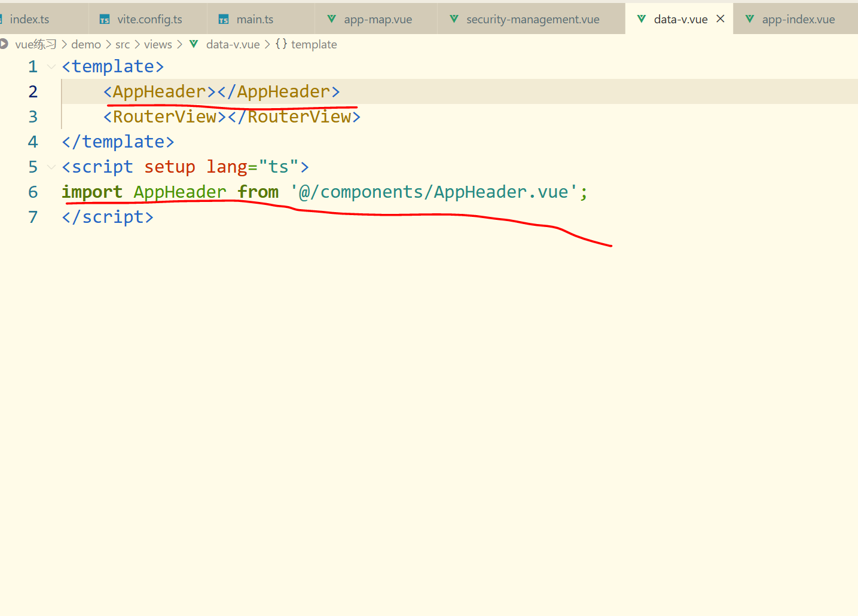The width and height of the screenshot is (858, 616).
Task: Click the Vue icon on data-v.vue tab
Action: click(x=642, y=19)
